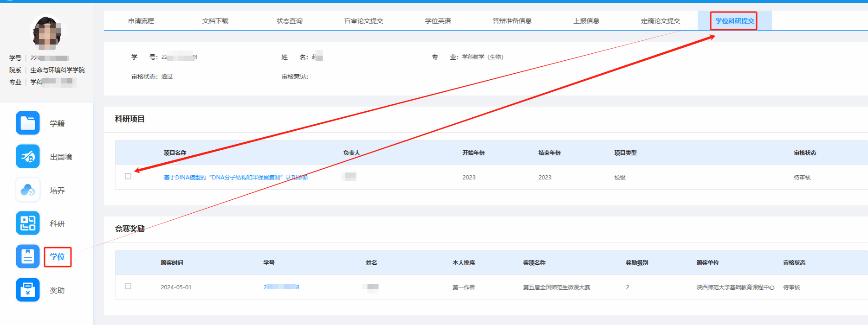This screenshot has width=868, height=325.
Task: Open the 奖助 money bag icon
Action: (x=28, y=290)
